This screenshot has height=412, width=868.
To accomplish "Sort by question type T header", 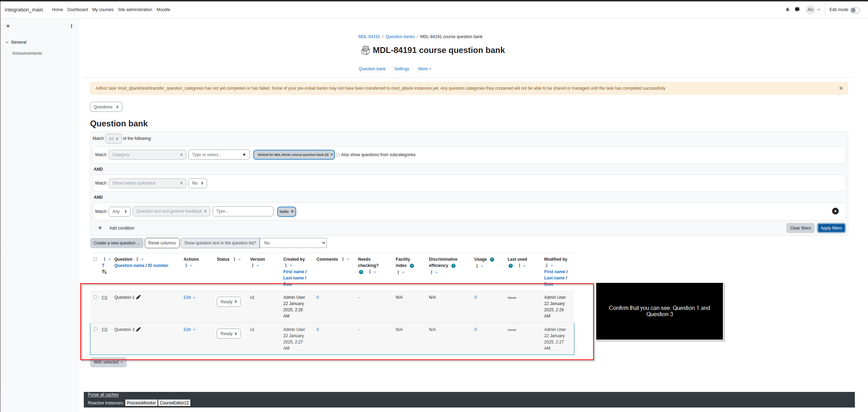I will coord(103,266).
